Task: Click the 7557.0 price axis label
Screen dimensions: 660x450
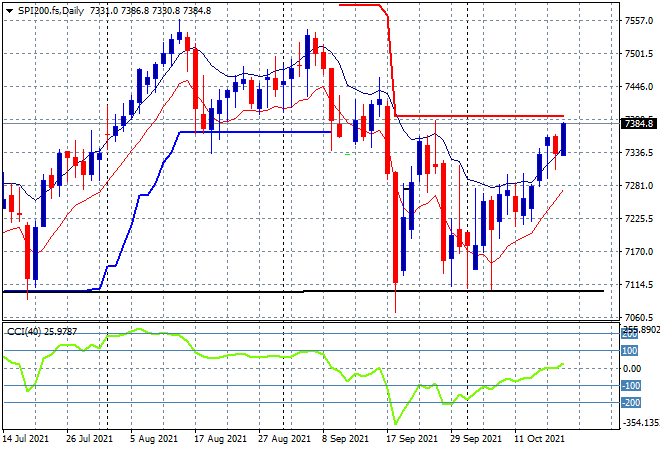Action: (639, 21)
